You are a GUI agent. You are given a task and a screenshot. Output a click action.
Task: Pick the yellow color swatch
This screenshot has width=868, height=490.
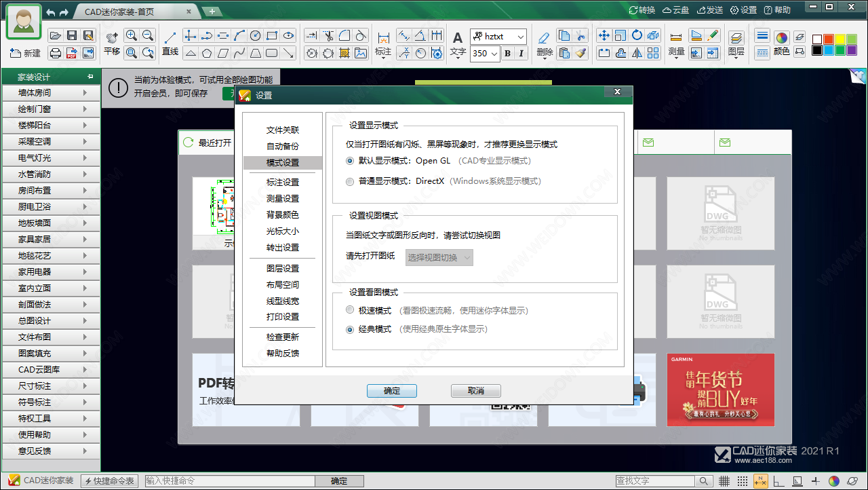(840, 39)
